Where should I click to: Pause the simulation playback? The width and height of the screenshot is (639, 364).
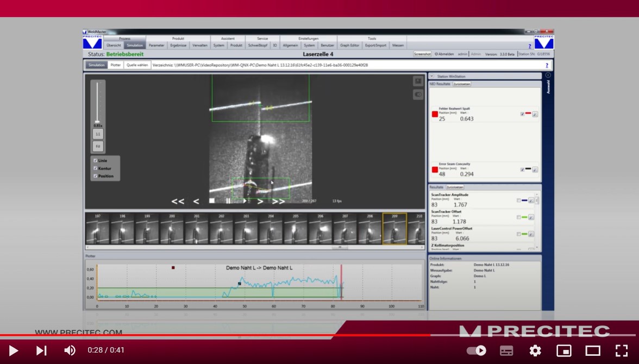pyautogui.click(x=228, y=201)
